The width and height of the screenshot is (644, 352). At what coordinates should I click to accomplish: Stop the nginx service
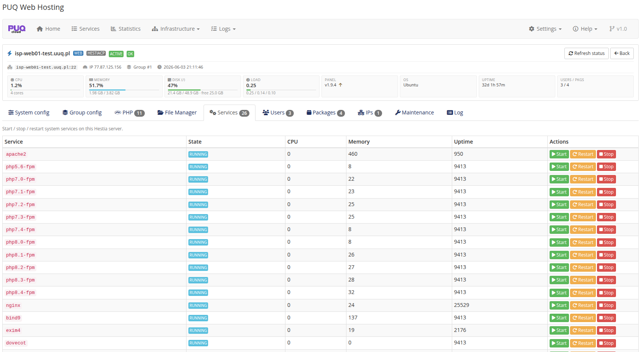coord(606,305)
